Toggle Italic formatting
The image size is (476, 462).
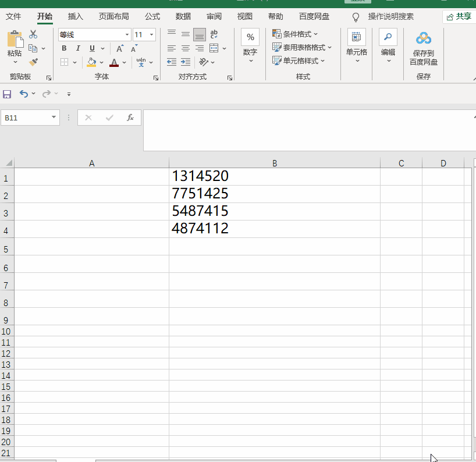[78, 48]
